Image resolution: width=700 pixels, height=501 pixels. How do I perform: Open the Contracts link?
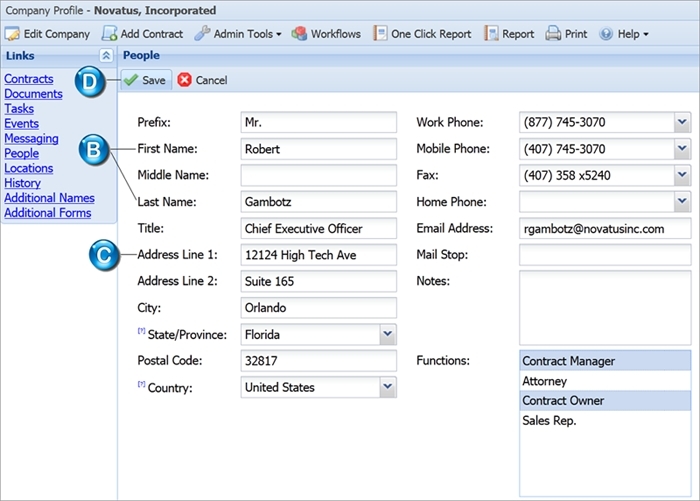(x=29, y=79)
